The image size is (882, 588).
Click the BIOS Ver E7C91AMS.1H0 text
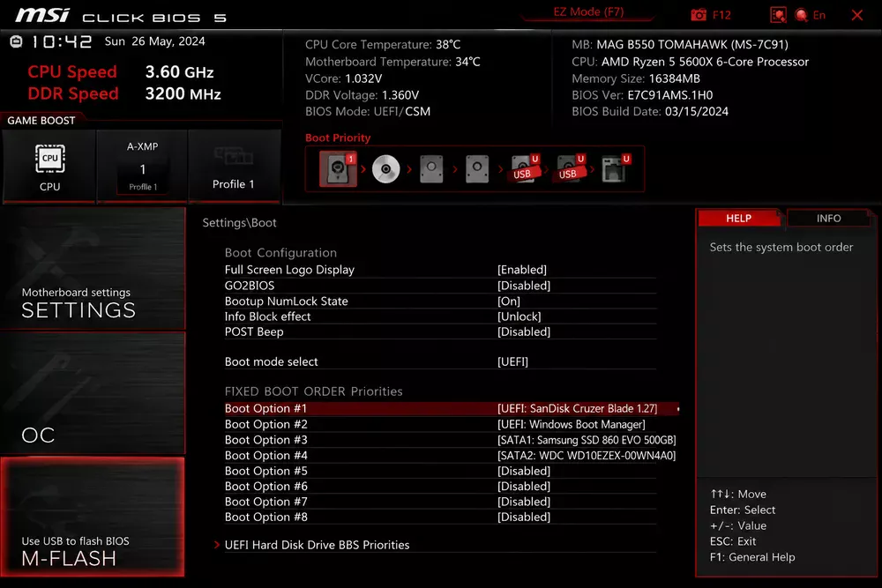pyautogui.click(x=642, y=95)
